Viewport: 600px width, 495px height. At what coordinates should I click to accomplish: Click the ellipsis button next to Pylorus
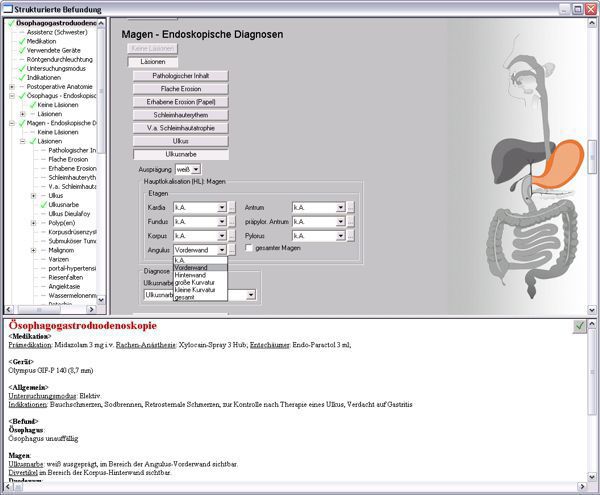pos(352,235)
